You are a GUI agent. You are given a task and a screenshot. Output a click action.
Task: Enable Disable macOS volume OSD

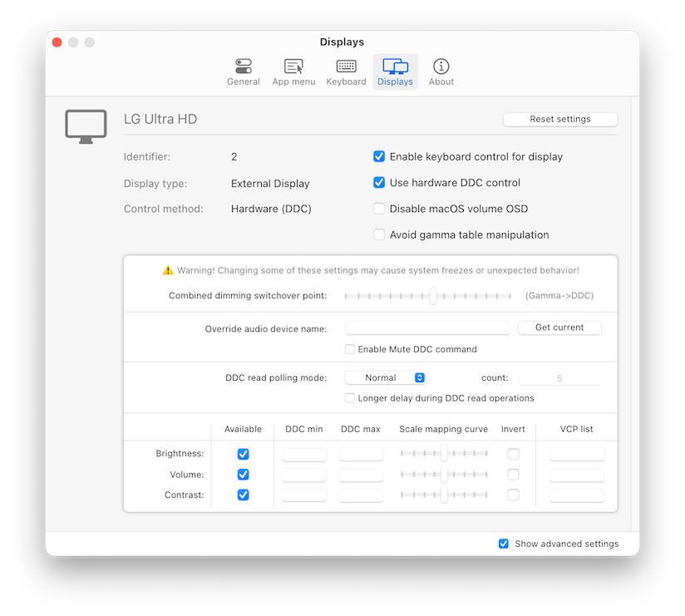(378, 209)
